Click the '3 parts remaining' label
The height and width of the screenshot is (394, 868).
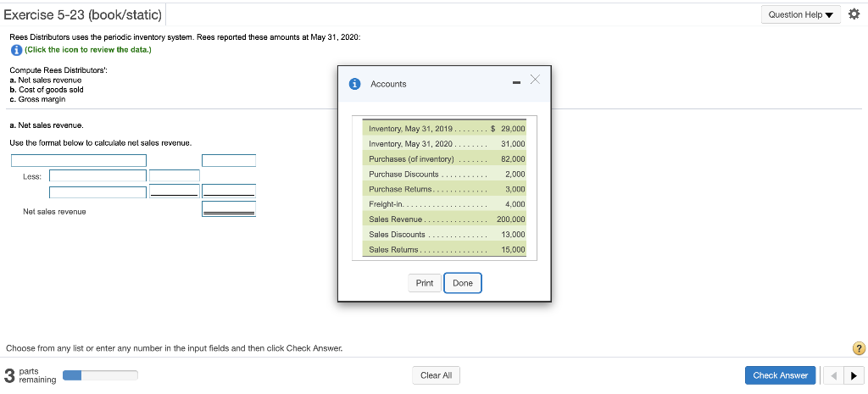(31, 375)
